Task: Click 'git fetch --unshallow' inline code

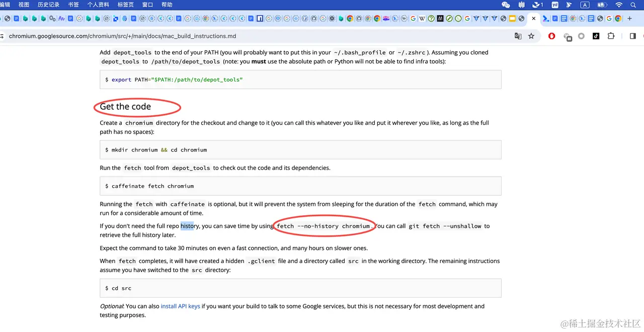Action: point(445,226)
